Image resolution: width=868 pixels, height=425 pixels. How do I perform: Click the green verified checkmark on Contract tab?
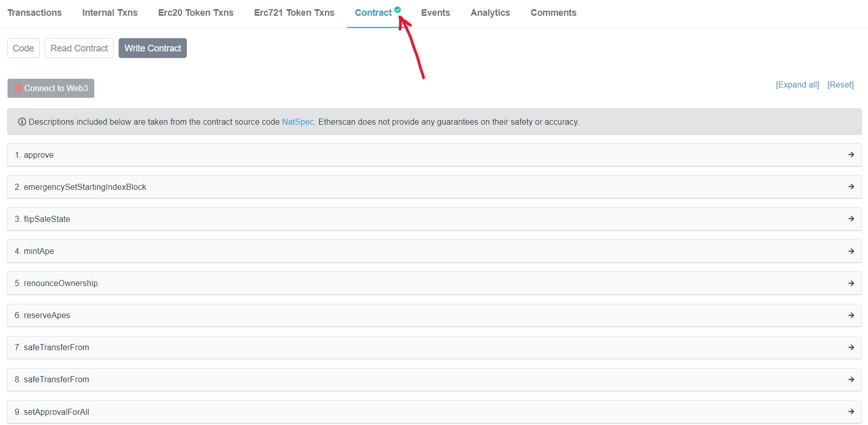click(x=397, y=10)
